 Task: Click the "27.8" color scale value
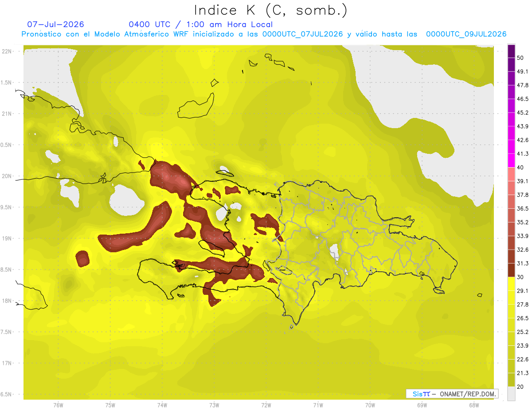pyautogui.click(x=523, y=304)
